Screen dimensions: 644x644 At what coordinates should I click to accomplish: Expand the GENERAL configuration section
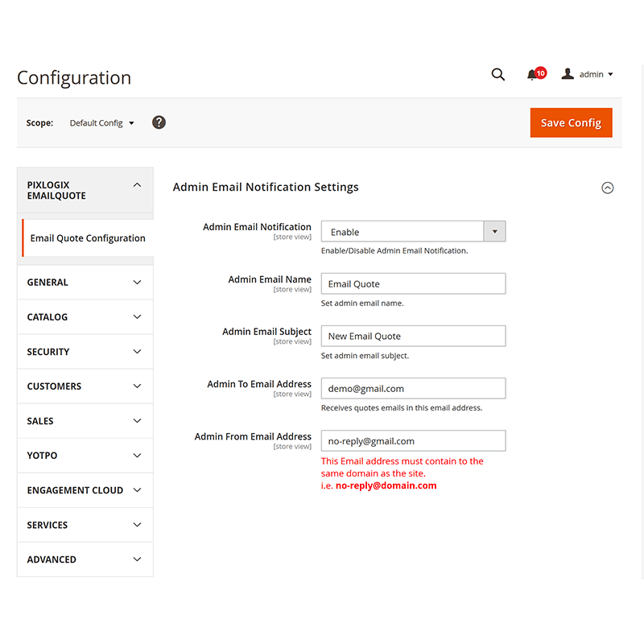click(x=85, y=282)
